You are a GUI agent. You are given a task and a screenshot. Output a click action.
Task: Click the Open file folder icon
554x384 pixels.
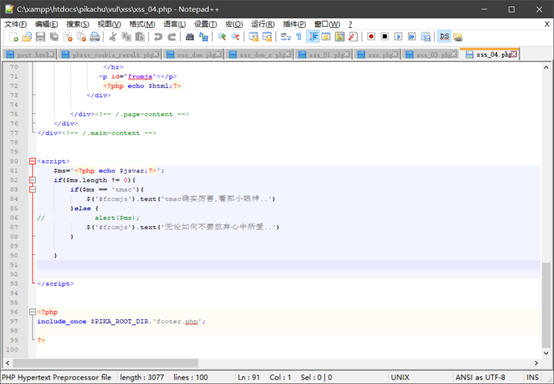(27, 37)
